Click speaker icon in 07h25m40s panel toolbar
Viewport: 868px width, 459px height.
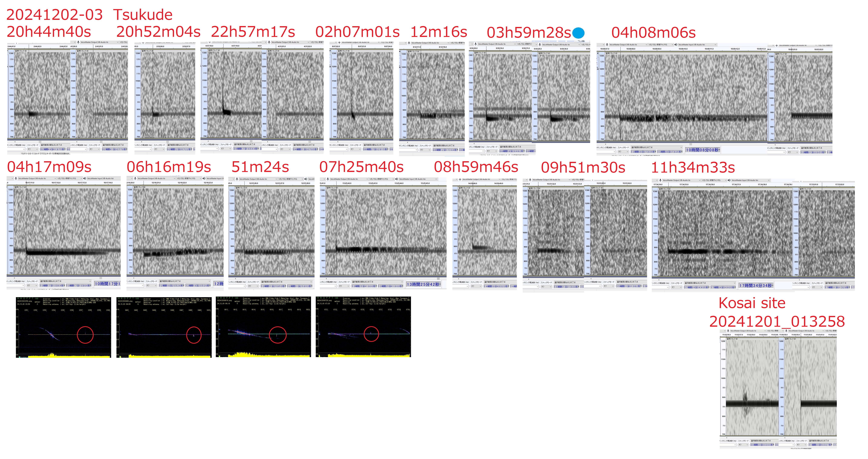[x=397, y=179]
